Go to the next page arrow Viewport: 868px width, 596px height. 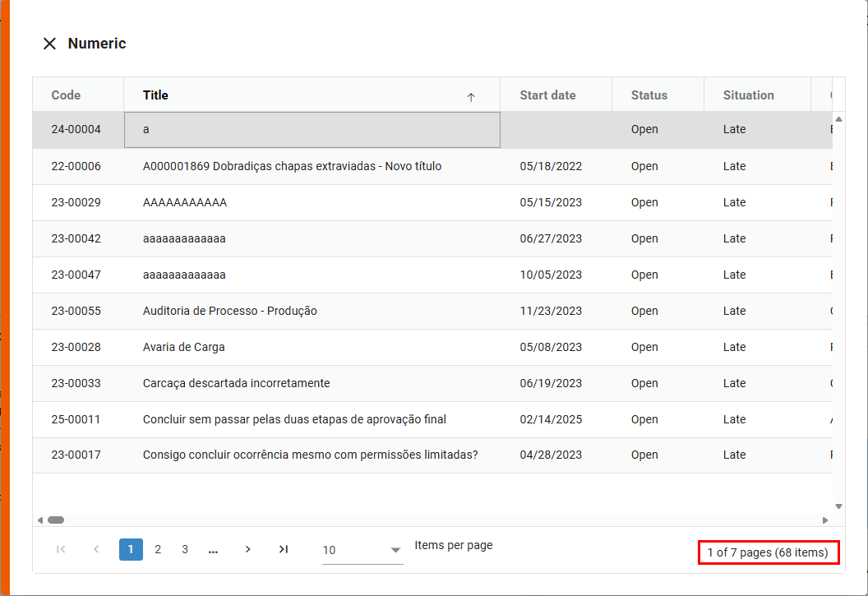[247, 549]
